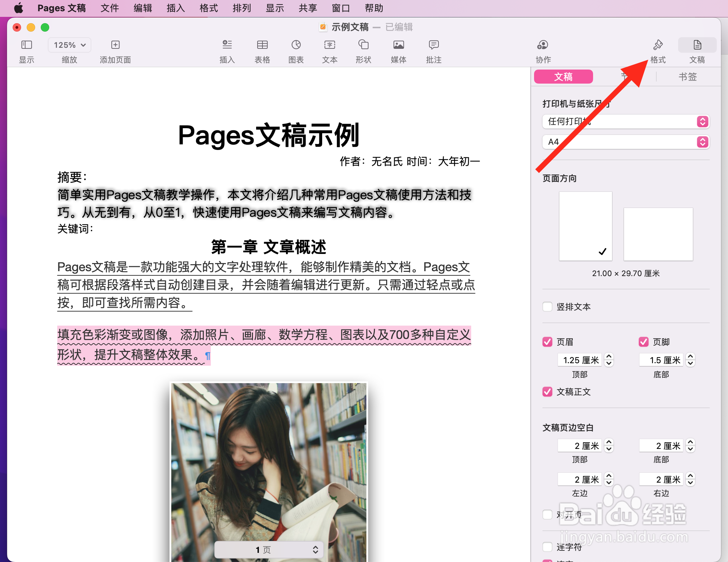Enable the 连字符 hyphenation checkbox
The width and height of the screenshot is (728, 562).
click(547, 547)
